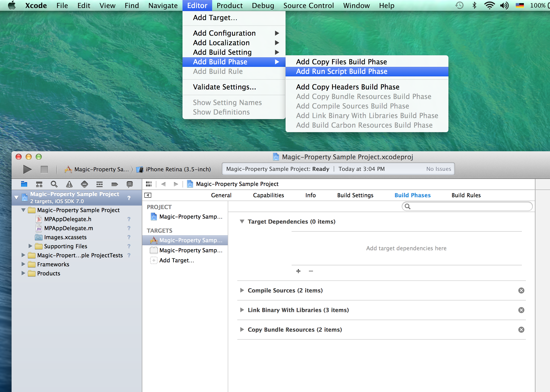Collapse the Magic-Property Sample Project root item

pos(16,198)
